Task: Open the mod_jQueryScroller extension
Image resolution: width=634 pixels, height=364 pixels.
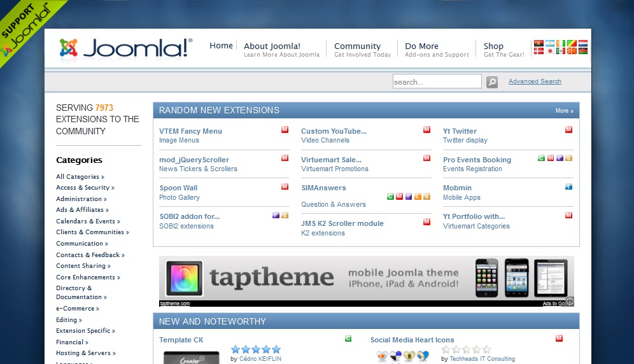Action: [194, 160]
